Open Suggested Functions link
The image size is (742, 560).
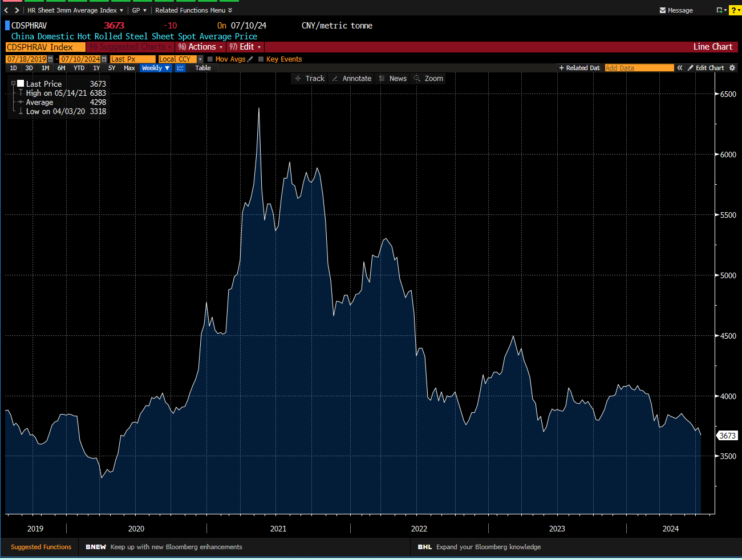[x=41, y=547]
